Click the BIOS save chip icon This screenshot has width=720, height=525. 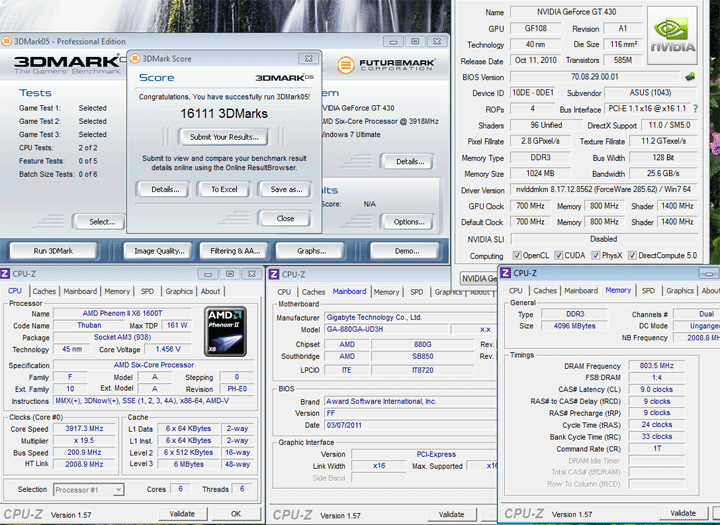(689, 77)
